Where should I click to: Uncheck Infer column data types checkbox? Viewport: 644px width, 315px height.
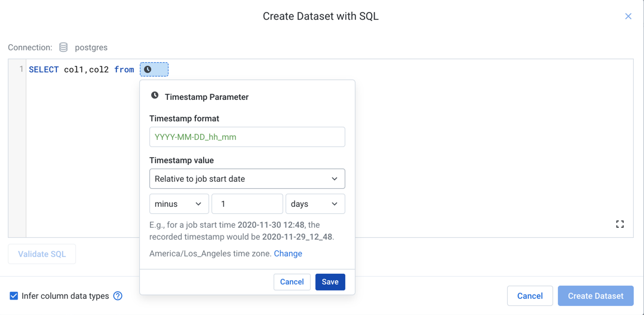coord(14,296)
